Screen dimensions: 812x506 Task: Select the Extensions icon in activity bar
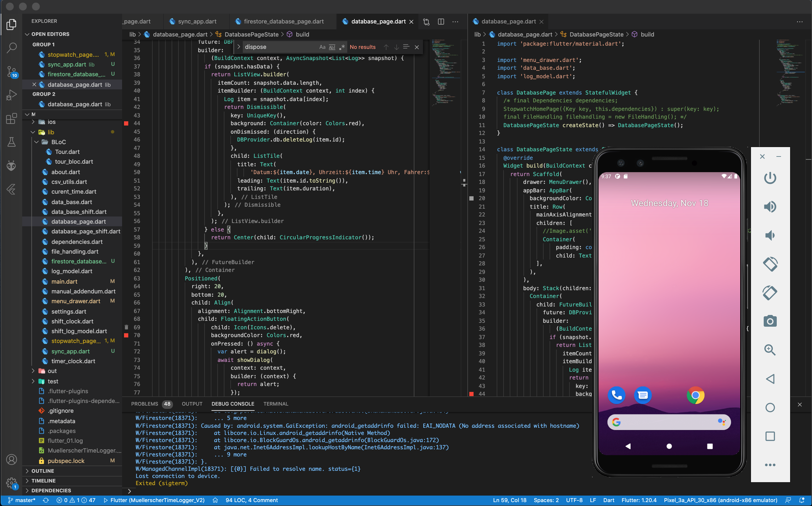[13, 117]
